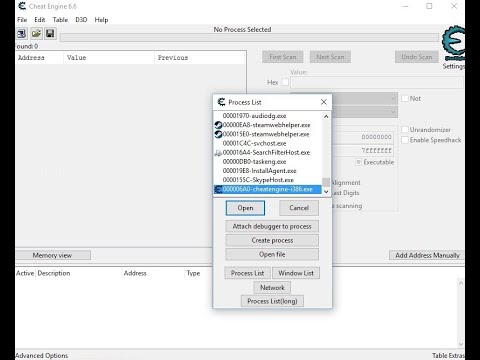This screenshot has height=360, width=480.
Task: Click Add Address Manually
Action: click(x=427, y=255)
